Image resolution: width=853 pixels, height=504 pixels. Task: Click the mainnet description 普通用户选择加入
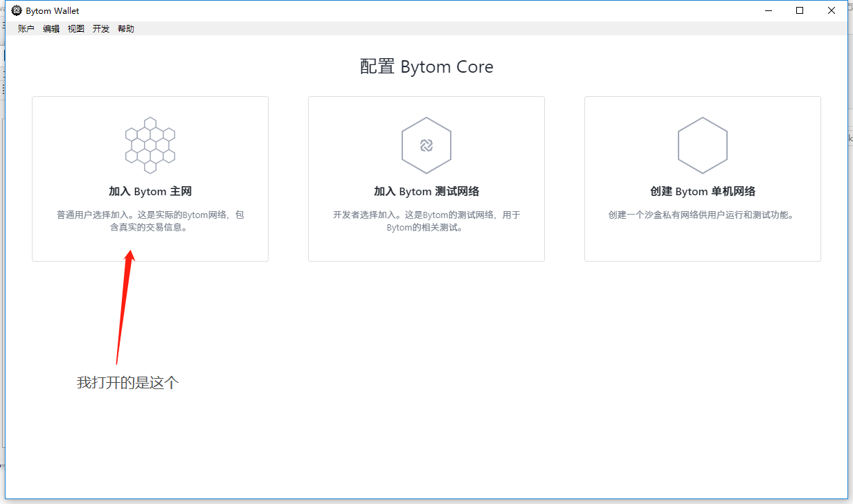click(x=150, y=221)
